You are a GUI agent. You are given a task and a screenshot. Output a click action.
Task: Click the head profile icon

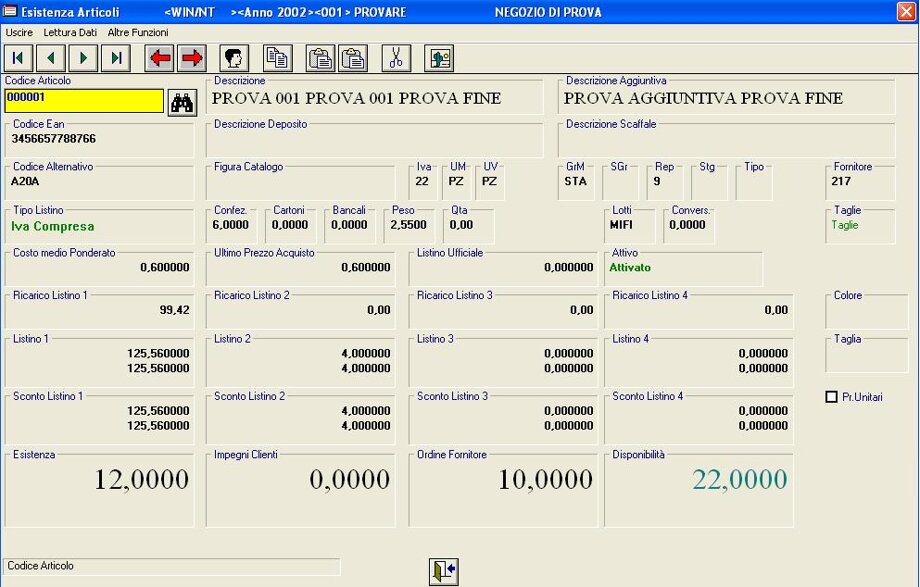point(234,58)
